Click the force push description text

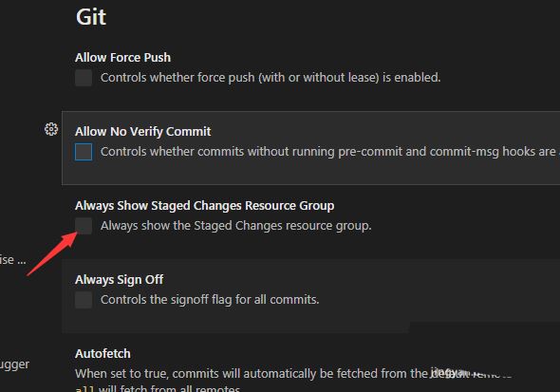pyautogui.click(x=271, y=78)
